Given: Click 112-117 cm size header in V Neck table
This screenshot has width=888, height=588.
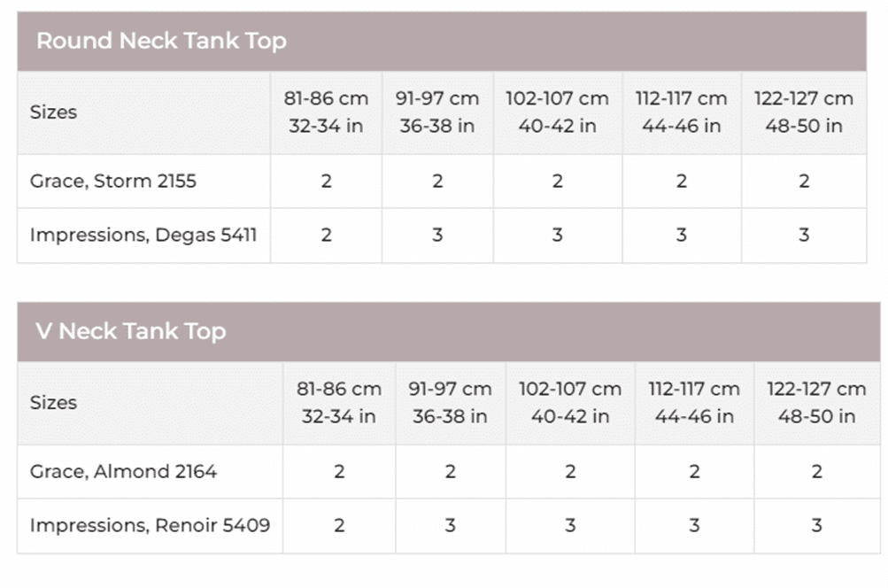Looking at the screenshot, I should (x=694, y=403).
